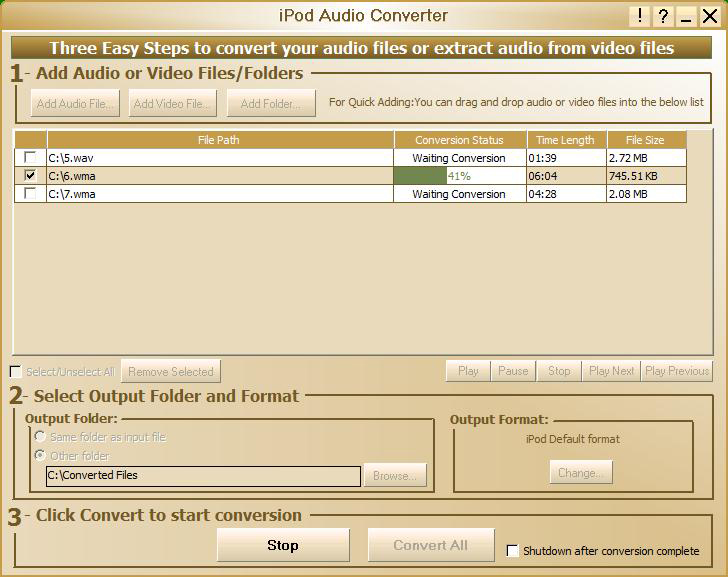Play the selected file
This screenshot has width=728, height=577.
[468, 371]
